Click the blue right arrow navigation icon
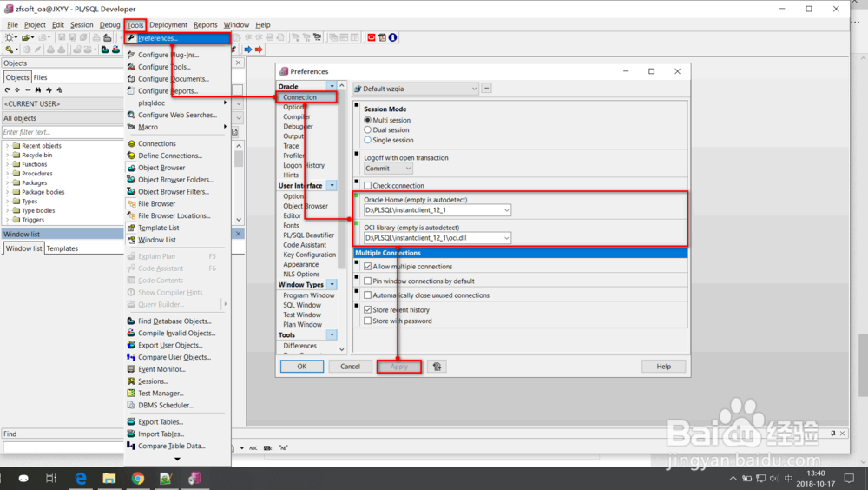 [248, 50]
